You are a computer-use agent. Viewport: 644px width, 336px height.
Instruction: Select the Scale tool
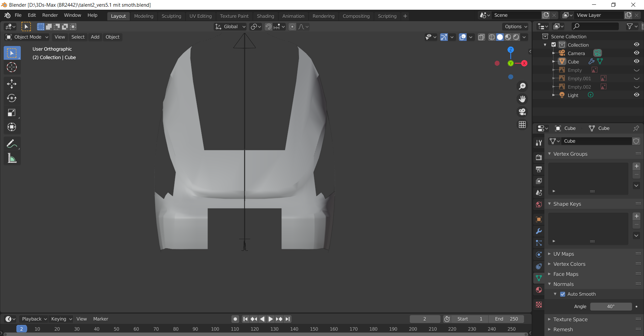[x=12, y=113]
